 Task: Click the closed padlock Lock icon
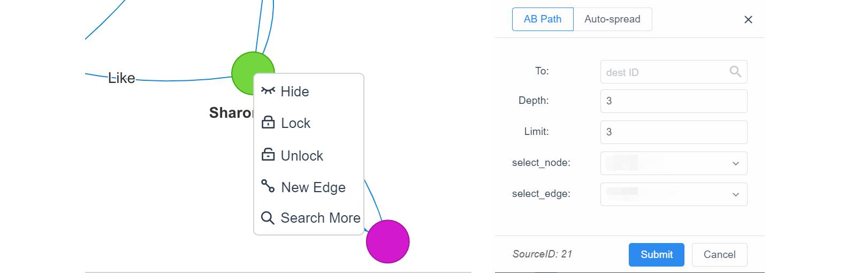[x=268, y=123]
